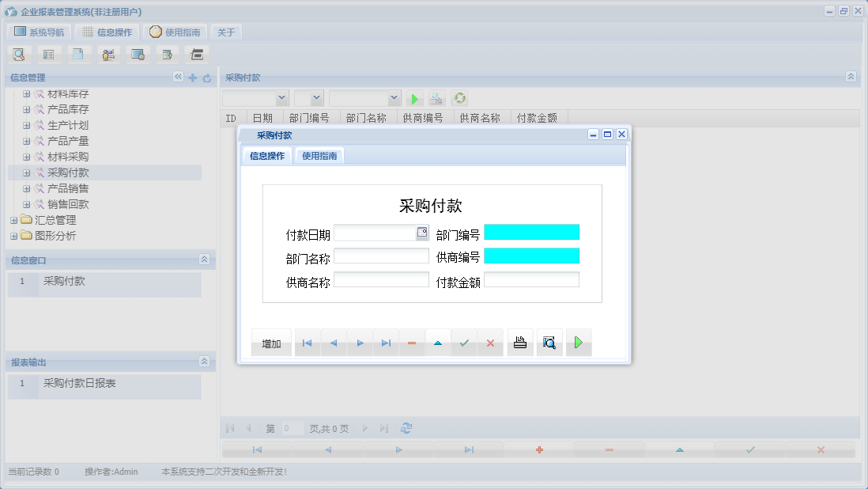Switch to the 使用指南 tab in the dialog
This screenshot has width=868, height=489.
click(x=320, y=155)
